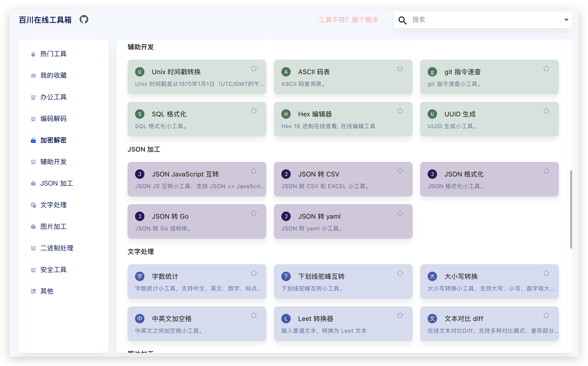Image resolution: width=588 pixels, height=366 pixels.
Task: Favorite the ASCII 码表 tool via its star
Action: (x=400, y=69)
